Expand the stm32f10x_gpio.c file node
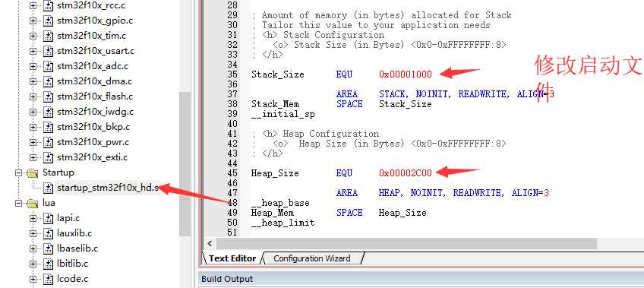The image size is (644, 288). [33, 21]
